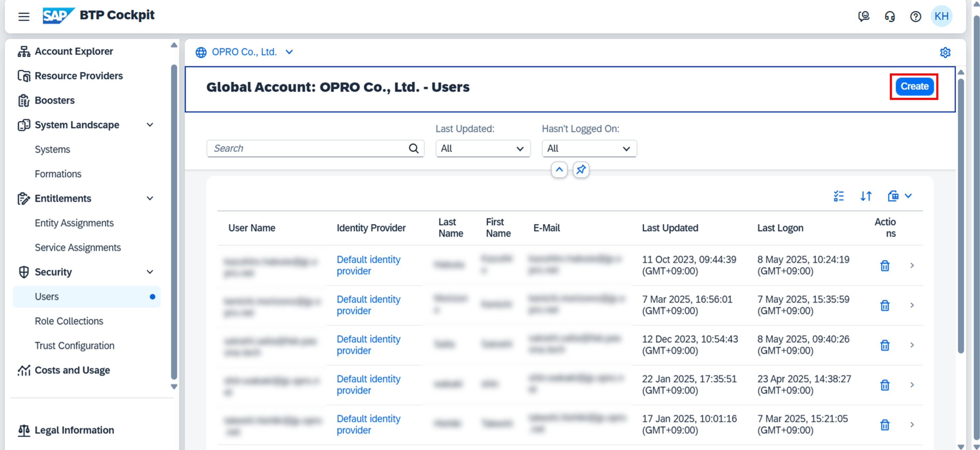Pin the filter header bar

pyautogui.click(x=581, y=170)
